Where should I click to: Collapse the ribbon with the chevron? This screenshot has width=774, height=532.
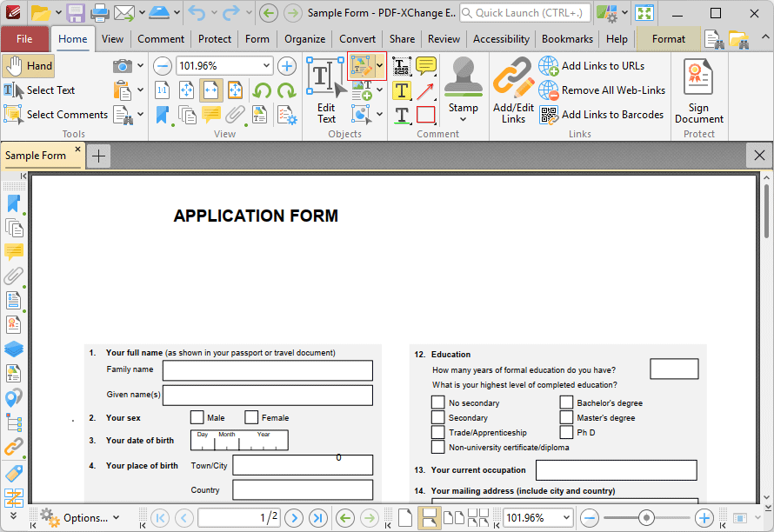pyautogui.click(x=764, y=37)
